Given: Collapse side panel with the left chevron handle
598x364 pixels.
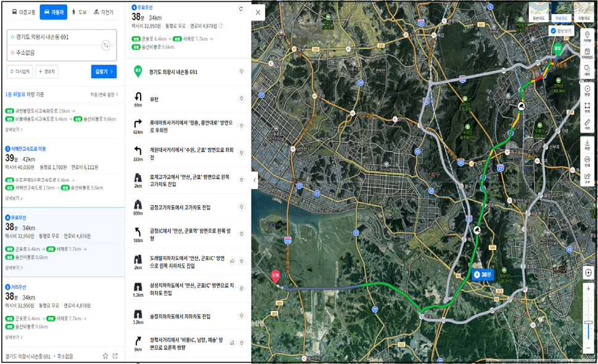Looking at the screenshot, I should click(255, 180).
